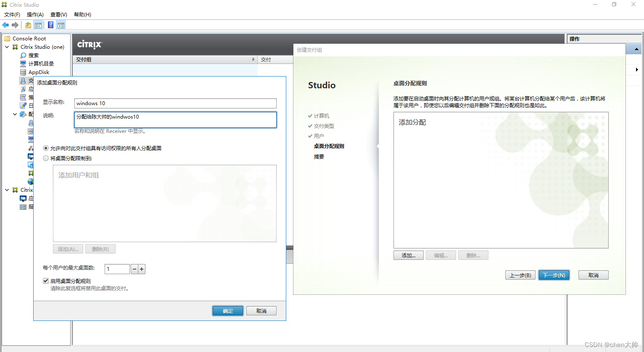Screen dimensions: 644x352
Task: Collapse the 操作 pane section arrow
Action: tap(636, 49)
